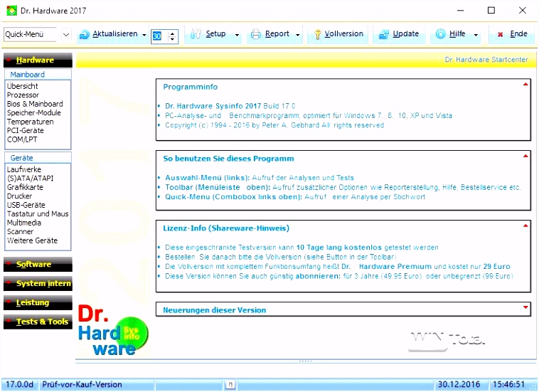Click the red X Ende button
The height and width of the screenshot is (392, 539).
pyautogui.click(x=501, y=34)
